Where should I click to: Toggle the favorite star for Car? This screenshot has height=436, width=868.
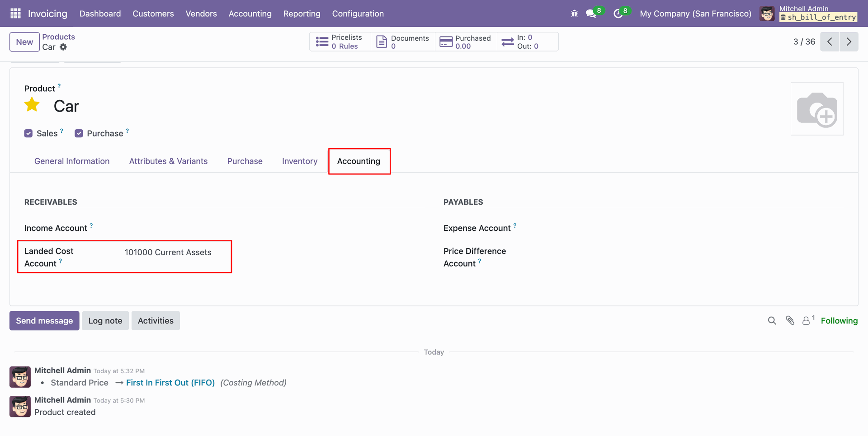[32, 105]
